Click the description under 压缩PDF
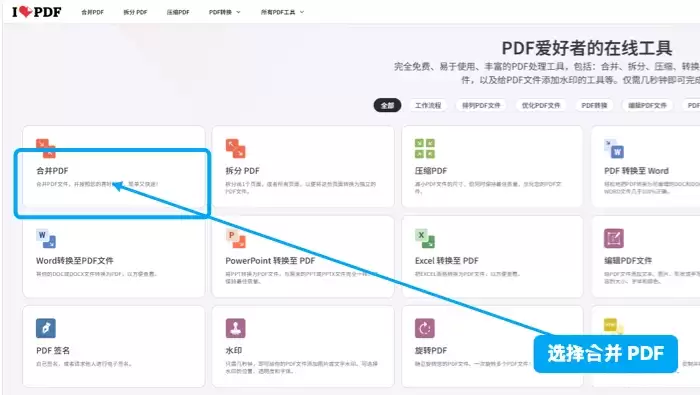This screenshot has width=700, height=395. pos(488,187)
